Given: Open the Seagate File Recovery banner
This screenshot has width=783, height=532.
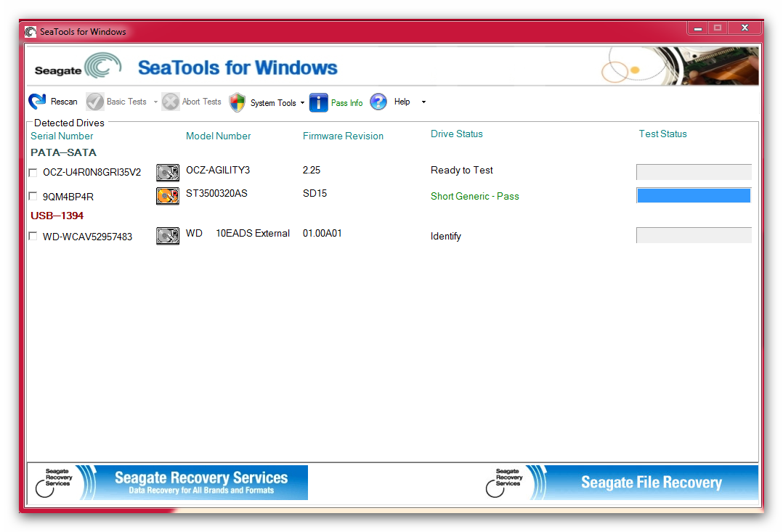Looking at the screenshot, I should click(621, 483).
